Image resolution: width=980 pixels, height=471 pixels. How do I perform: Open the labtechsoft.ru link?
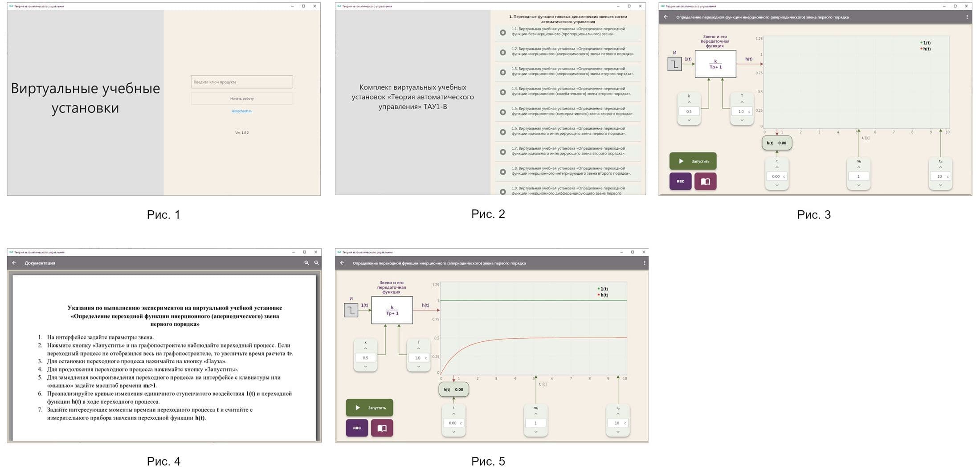click(x=242, y=111)
